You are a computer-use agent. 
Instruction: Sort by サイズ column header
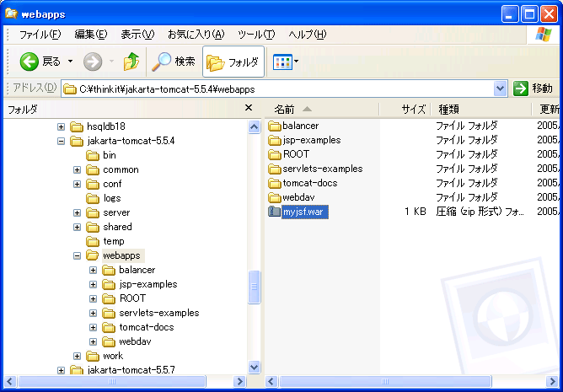click(404, 110)
